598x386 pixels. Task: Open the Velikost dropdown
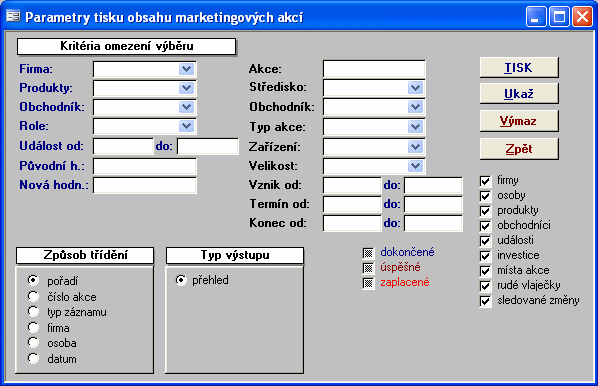coord(415,166)
